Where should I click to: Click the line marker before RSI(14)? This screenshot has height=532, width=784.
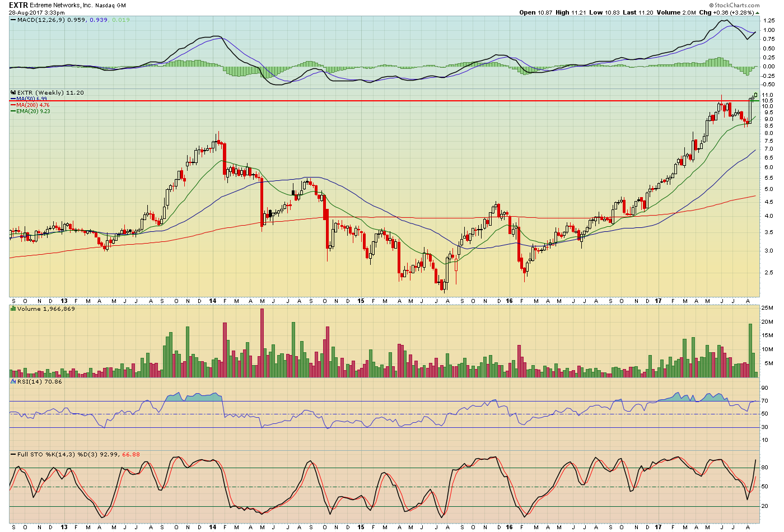(x=13, y=381)
